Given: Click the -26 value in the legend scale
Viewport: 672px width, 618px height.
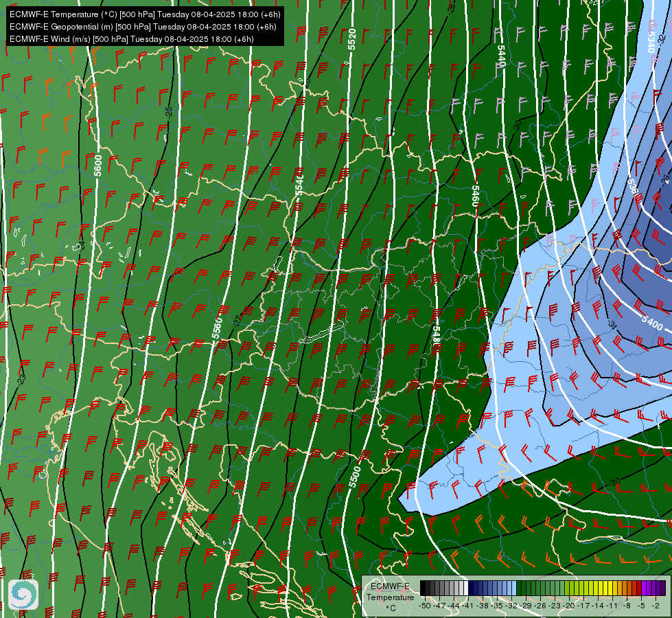Looking at the screenshot, I should click(x=540, y=606).
